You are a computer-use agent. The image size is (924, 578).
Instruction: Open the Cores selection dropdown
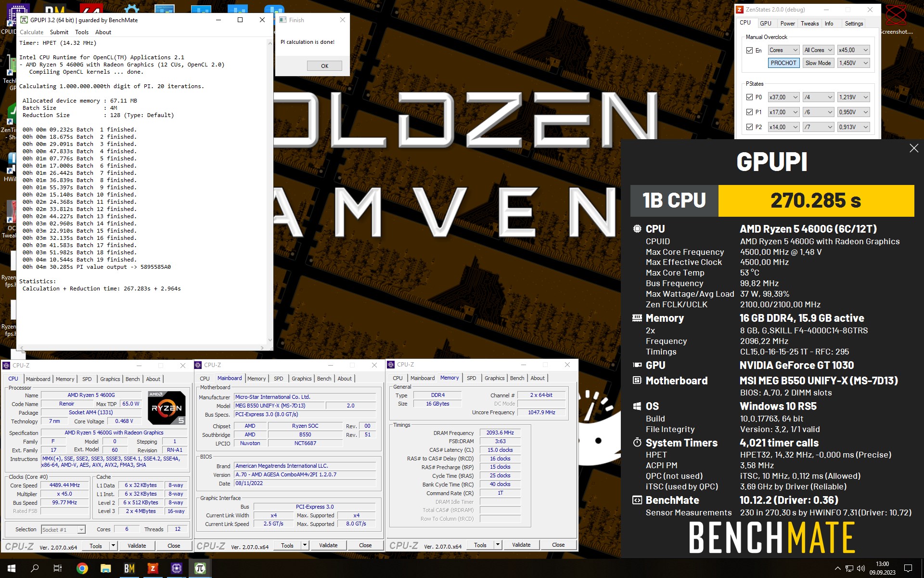point(783,50)
